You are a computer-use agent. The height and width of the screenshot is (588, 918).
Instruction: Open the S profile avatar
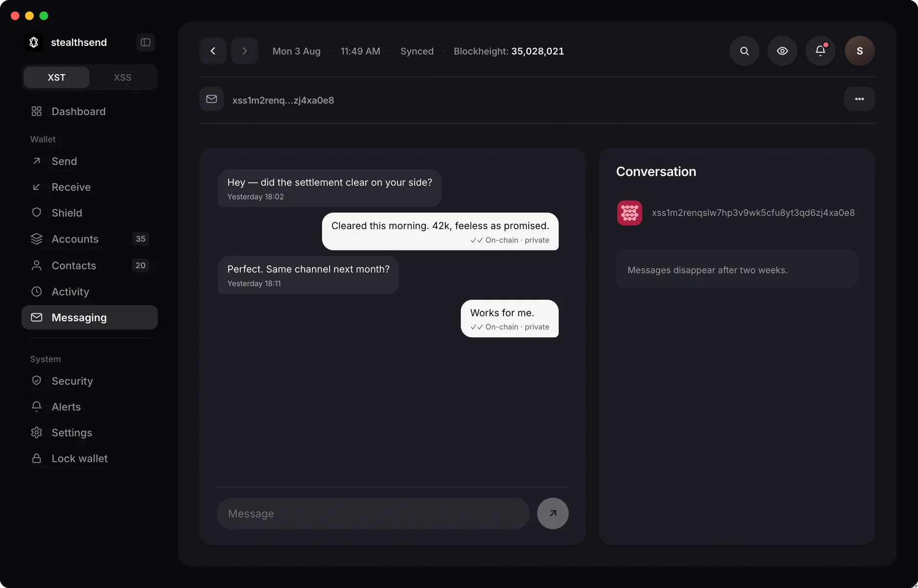click(x=859, y=51)
